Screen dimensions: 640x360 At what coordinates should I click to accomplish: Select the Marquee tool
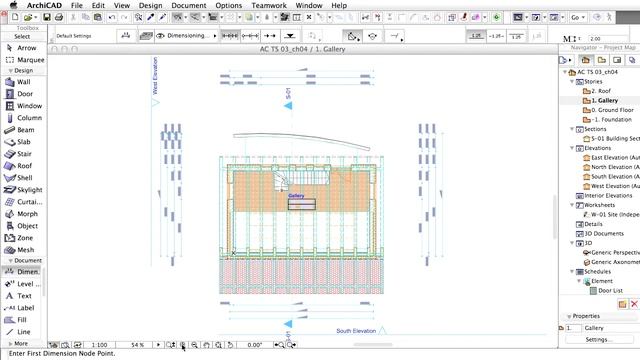(24, 60)
